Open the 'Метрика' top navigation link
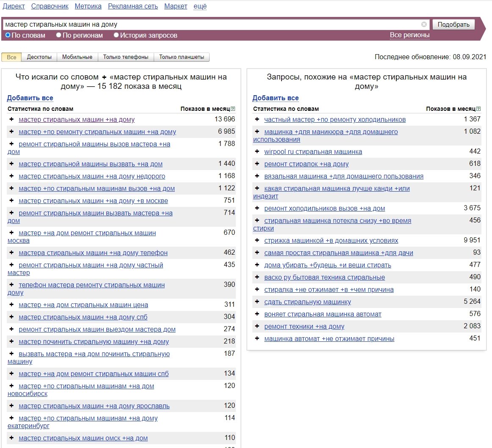The width and height of the screenshot is (492, 448). (88, 6)
